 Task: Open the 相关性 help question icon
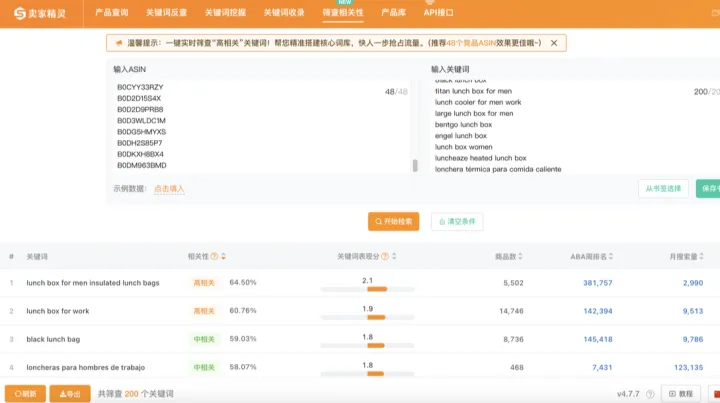pyautogui.click(x=214, y=257)
